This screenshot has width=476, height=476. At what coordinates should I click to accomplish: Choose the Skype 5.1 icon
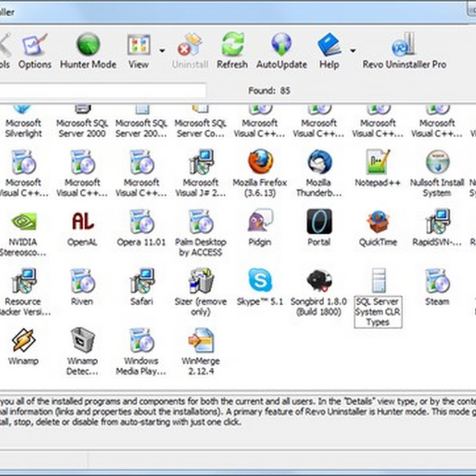point(260,280)
